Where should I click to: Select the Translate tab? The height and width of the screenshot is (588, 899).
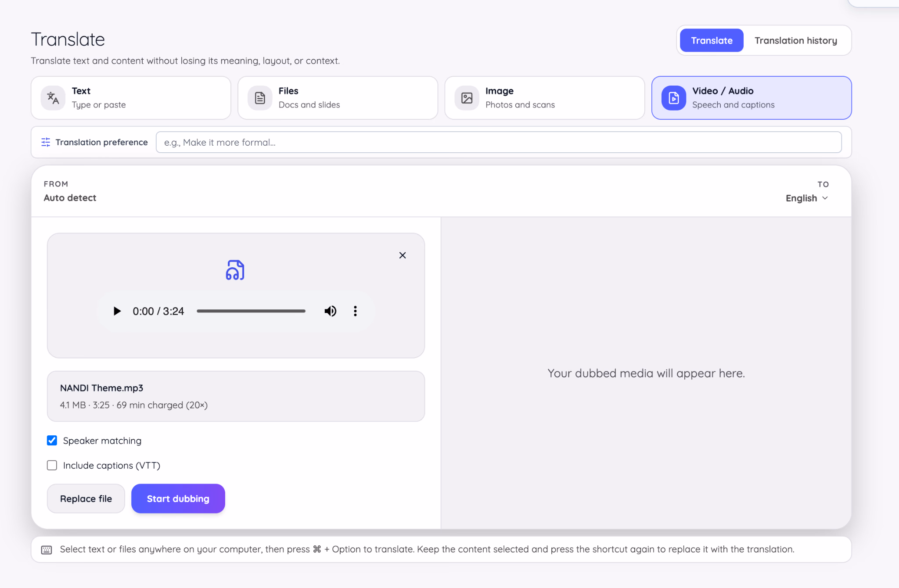pos(712,40)
